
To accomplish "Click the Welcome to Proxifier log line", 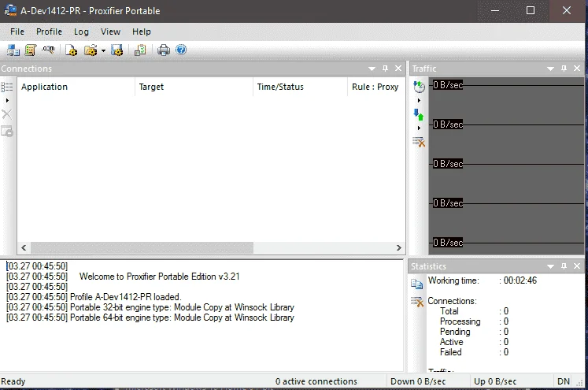I will 123,277.
